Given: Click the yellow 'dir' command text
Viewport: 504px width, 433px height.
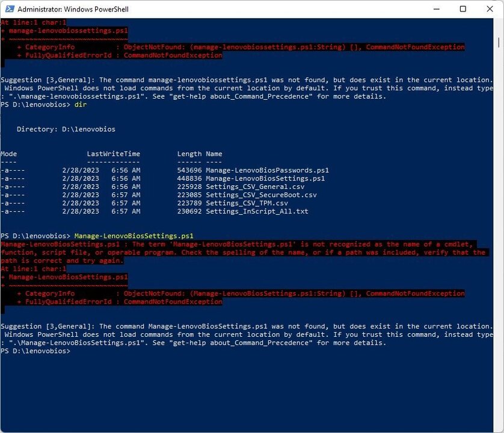Looking at the screenshot, I should pos(81,105).
